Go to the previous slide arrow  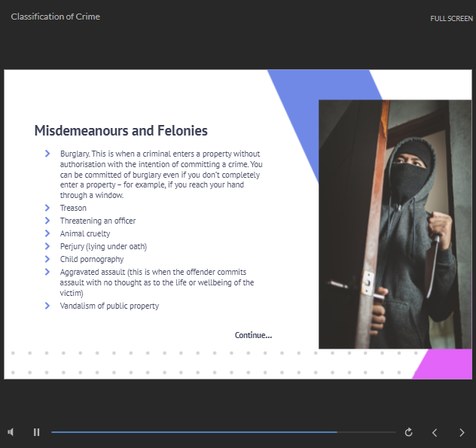click(435, 432)
